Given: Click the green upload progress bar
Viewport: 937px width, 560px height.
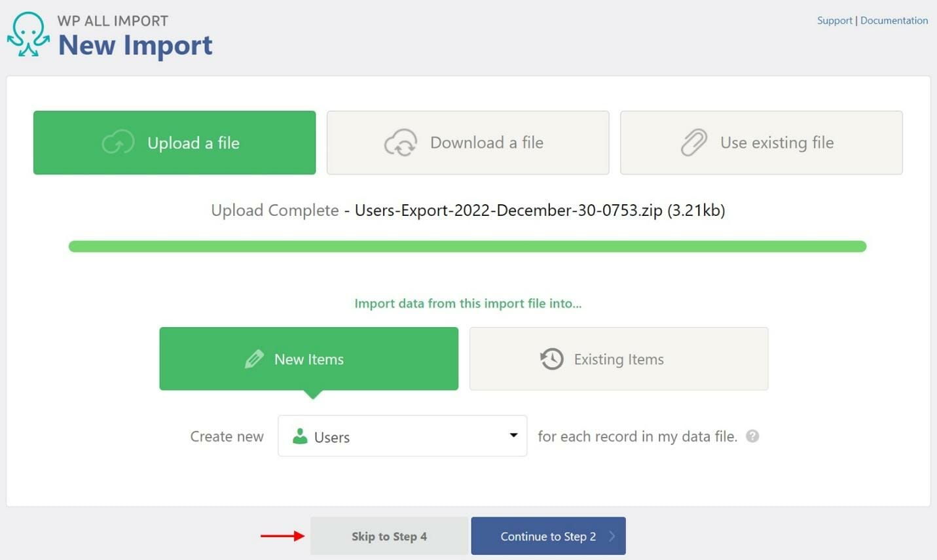Looking at the screenshot, I should pyautogui.click(x=468, y=247).
